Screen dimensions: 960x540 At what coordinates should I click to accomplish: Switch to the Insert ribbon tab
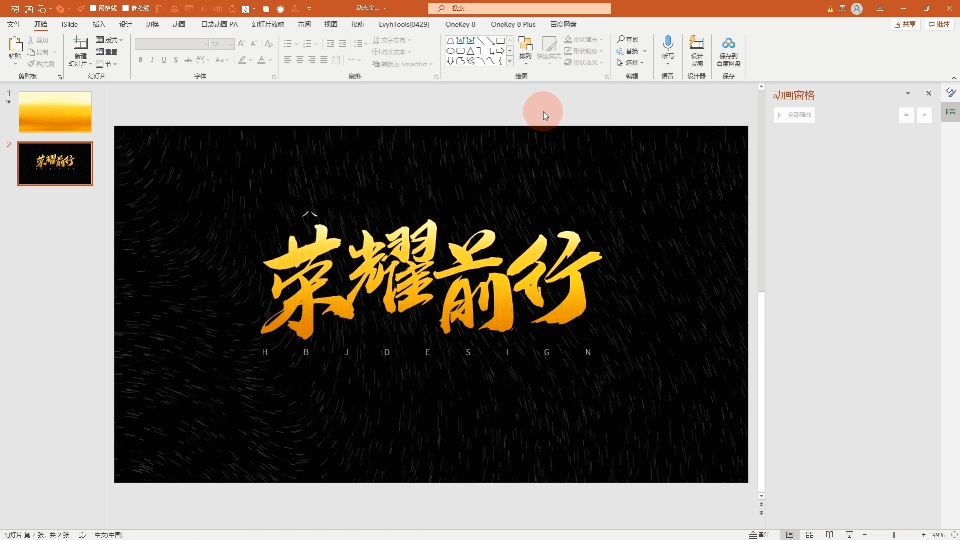(99, 24)
